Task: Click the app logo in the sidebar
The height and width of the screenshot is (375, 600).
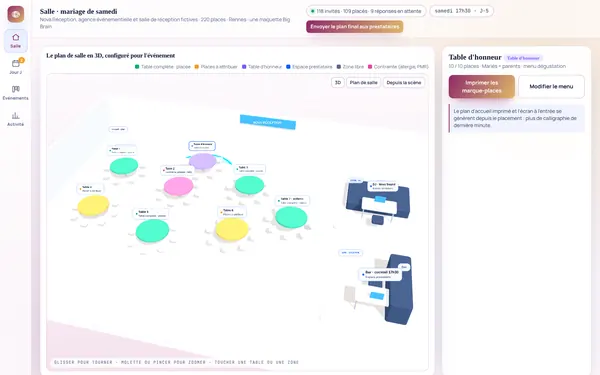Action: point(16,15)
